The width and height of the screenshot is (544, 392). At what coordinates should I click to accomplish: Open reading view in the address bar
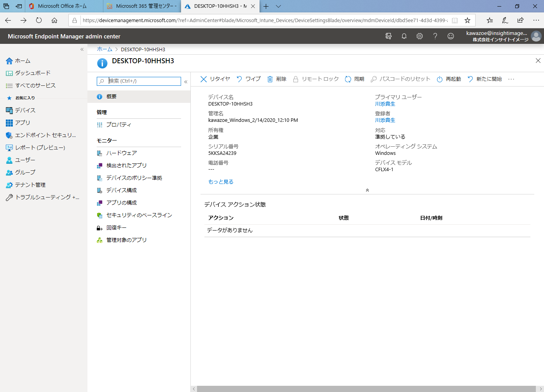click(455, 20)
